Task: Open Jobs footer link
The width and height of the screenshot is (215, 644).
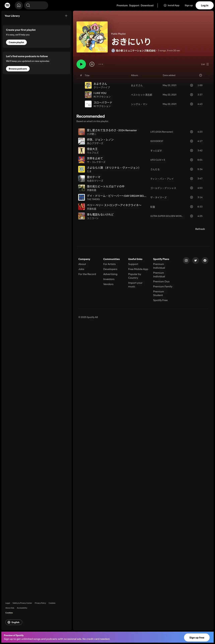Action: 81,269
